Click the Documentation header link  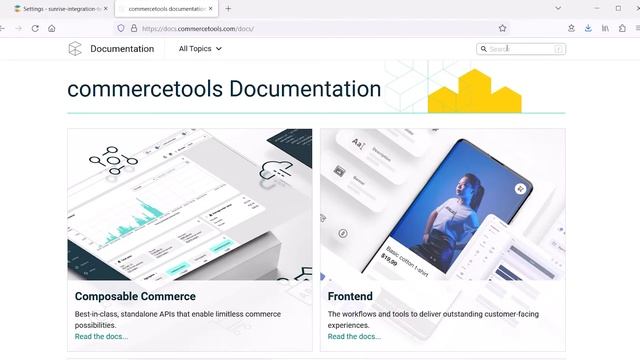pos(122,49)
